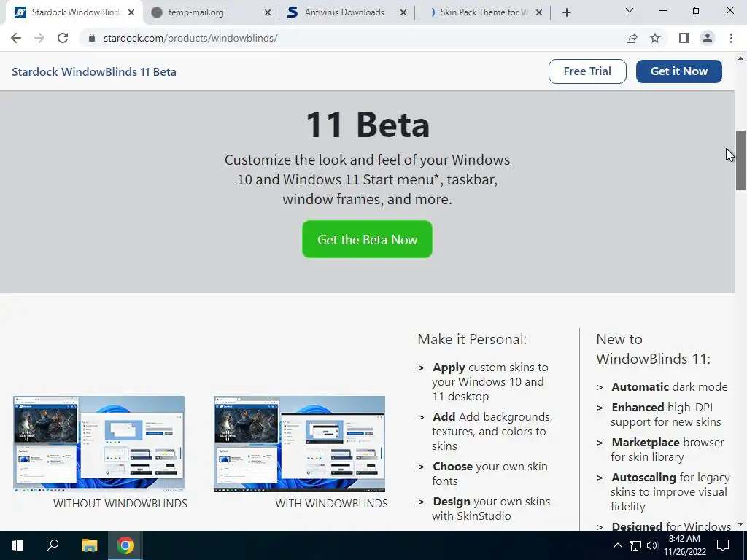Click 'New to WindowBlinds 11:' heading
This screenshot has width=747, height=560.
coord(653,349)
